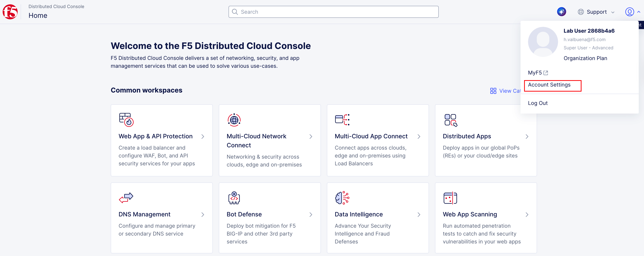Click the Lab User 2868b4a6 name
This screenshot has width=644, height=256.
pos(589,31)
